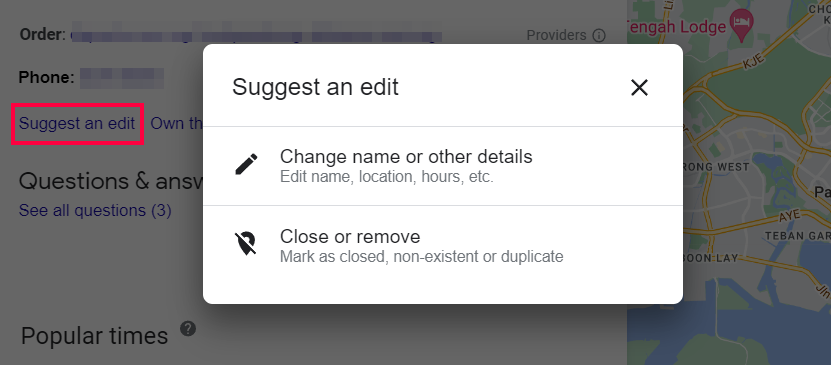Image resolution: width=831 pixels, height=365 pixels.
Task: Open the Providers info icon
Action: [x=598, y=35]
